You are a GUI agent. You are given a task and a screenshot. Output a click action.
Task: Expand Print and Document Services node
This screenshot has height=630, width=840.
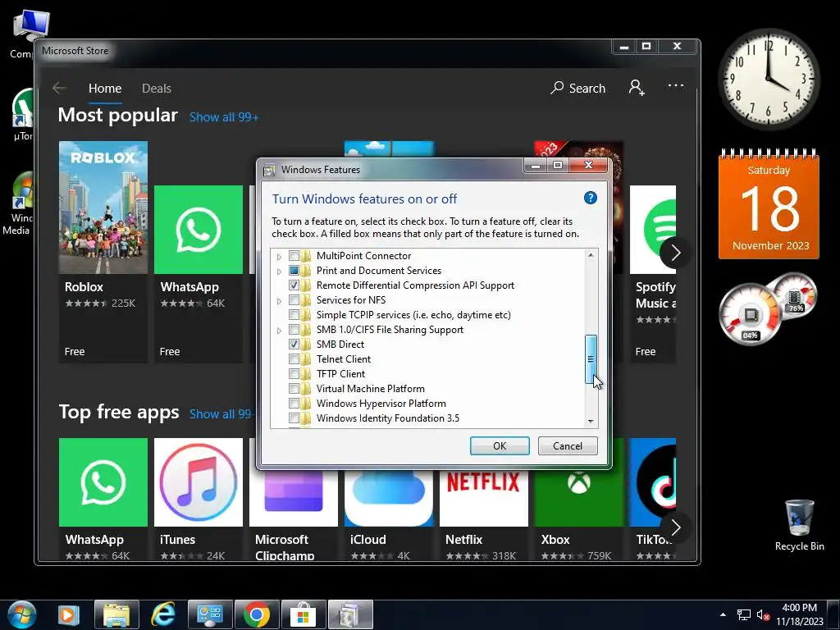(x=279, y=272)
